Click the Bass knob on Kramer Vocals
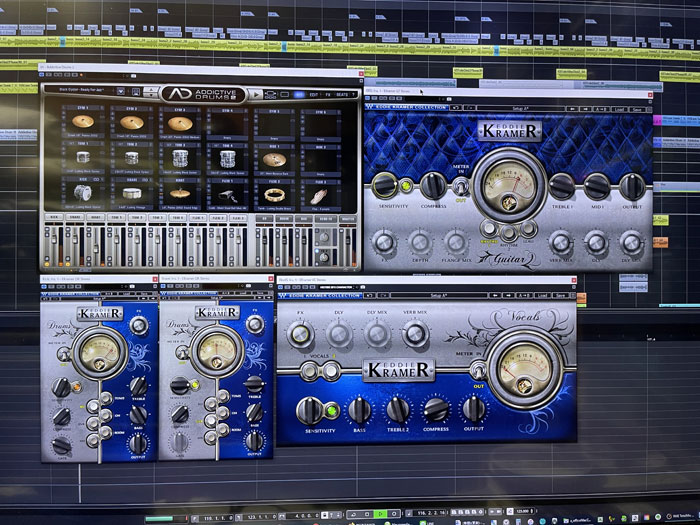Image resolution: width=700 pixels, height=525 pixels. tap(359, 410)
